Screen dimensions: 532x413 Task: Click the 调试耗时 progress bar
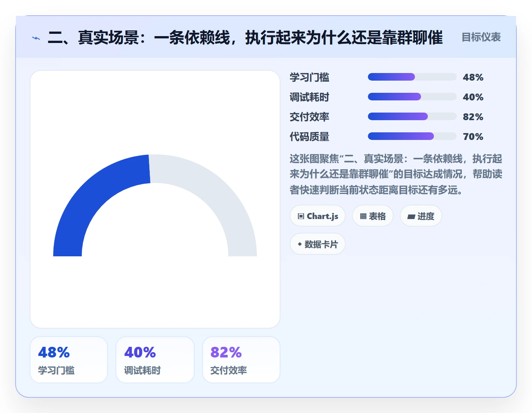tap(412, 97)
